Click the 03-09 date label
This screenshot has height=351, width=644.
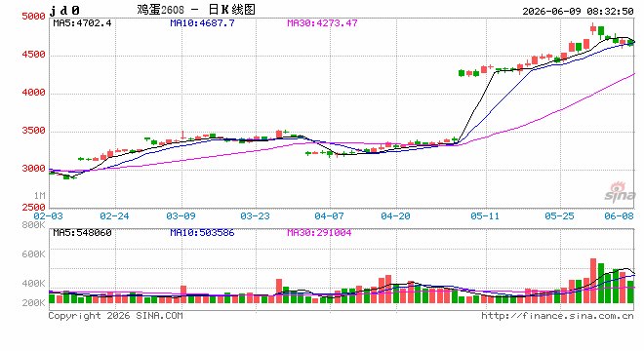(x=181, y=215)
